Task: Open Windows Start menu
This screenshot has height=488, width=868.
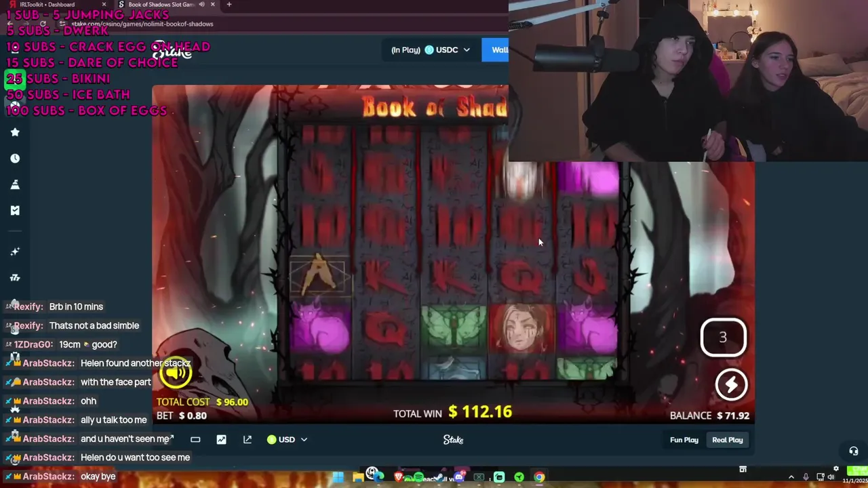Action: pos(338,477)
